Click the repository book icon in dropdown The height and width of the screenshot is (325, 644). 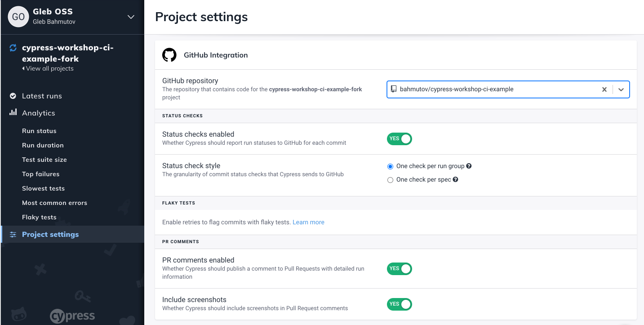tap(393, 89)
